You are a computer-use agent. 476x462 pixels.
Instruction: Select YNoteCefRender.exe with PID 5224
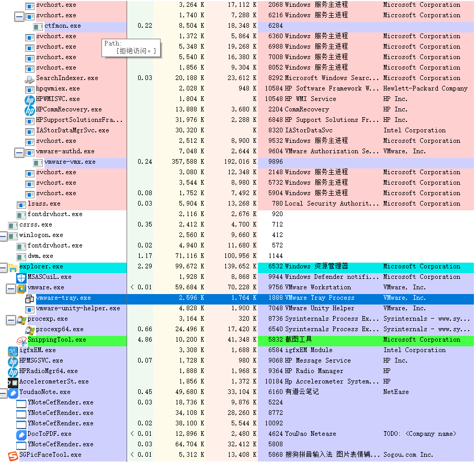coord(237,402)
